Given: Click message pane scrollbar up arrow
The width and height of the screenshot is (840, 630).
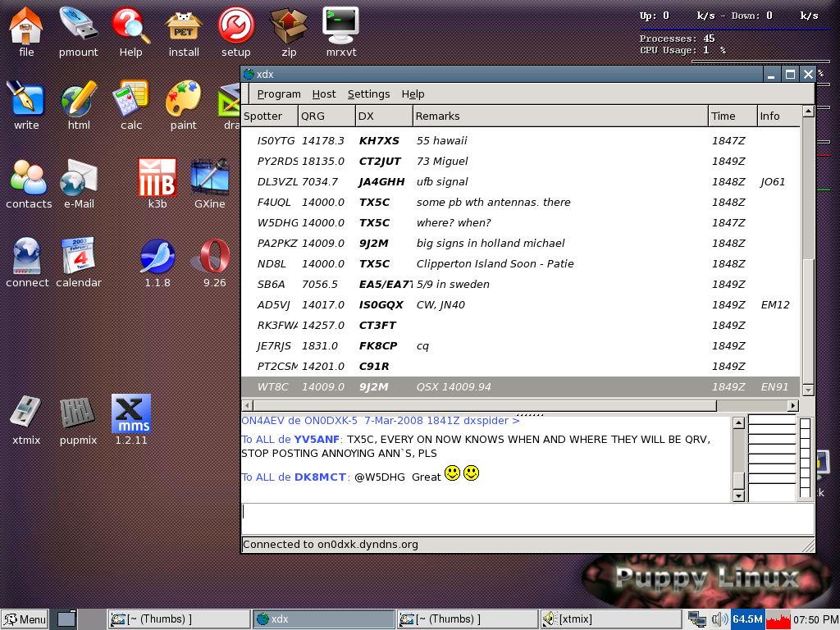Looking at the screenshot, I should point(739,422).
